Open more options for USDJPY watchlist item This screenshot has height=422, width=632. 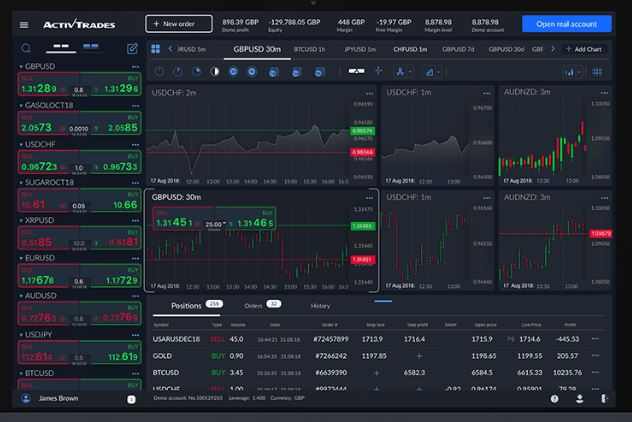point(135,335)
